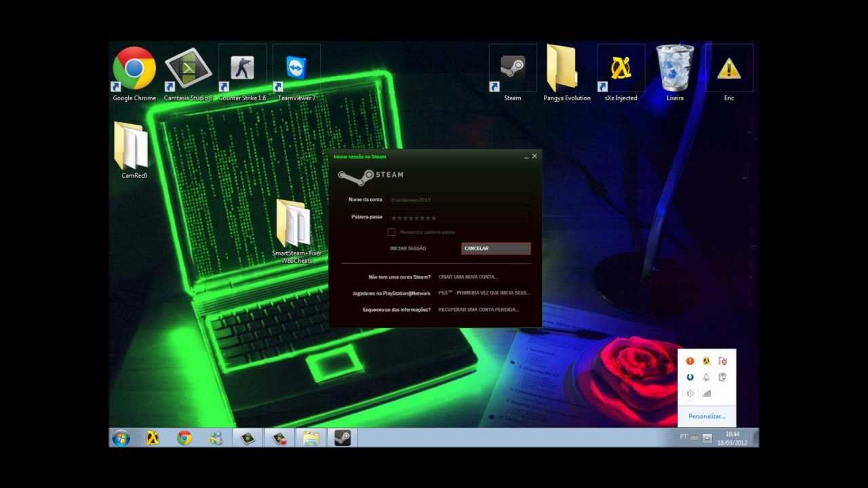The width and height of the screenshot is (868, 488).
Task: Click the grey bell-shaped tray icon
Action: pyautogui.click(x=707, y=377)
